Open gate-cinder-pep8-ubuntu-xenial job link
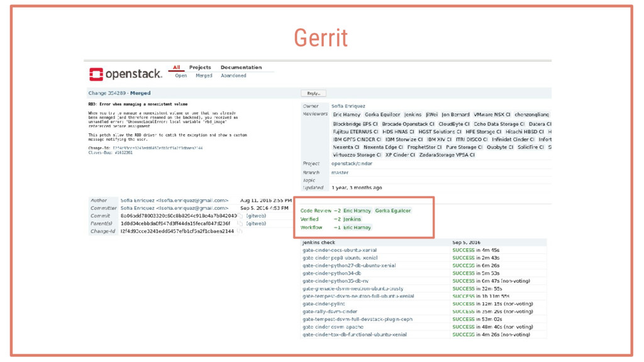The image size is (644, 362). (340, 258)
